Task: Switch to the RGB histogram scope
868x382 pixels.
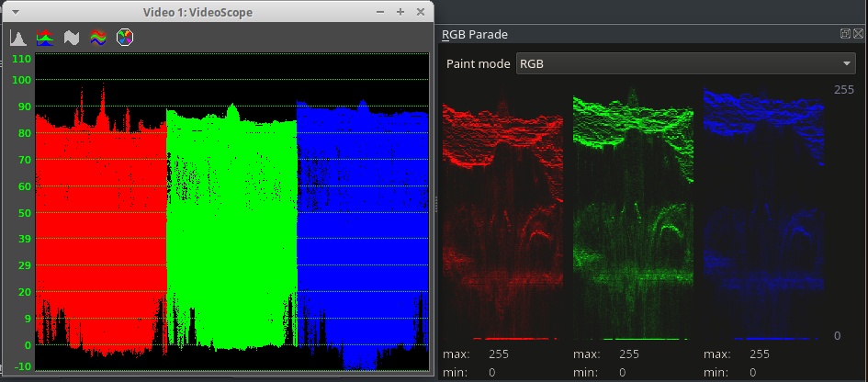Action: [44, 38]
